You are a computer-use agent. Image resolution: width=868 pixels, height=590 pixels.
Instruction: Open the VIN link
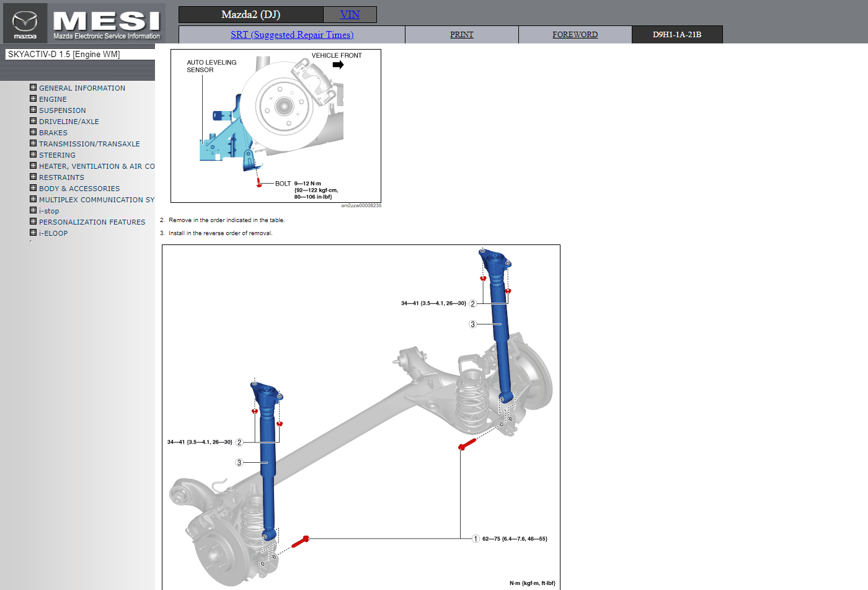click(350, 14)
